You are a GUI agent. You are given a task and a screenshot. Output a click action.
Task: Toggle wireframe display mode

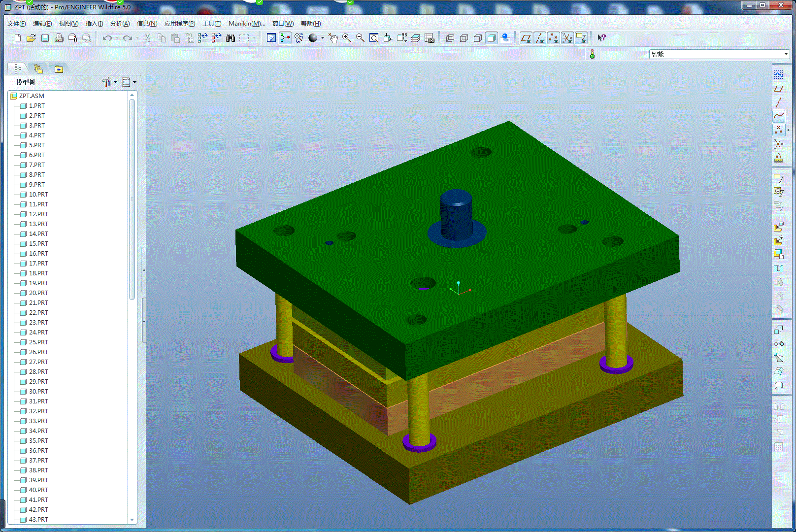point(450,38)
